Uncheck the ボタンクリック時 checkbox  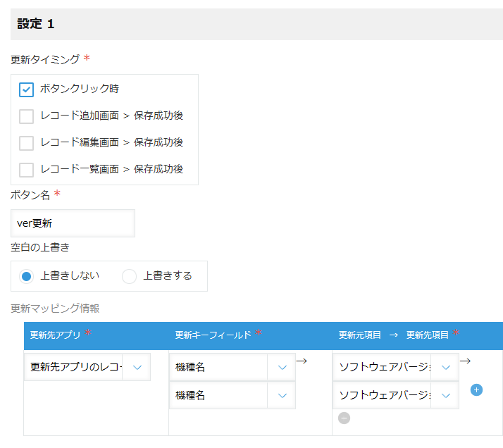coord(26,89)
